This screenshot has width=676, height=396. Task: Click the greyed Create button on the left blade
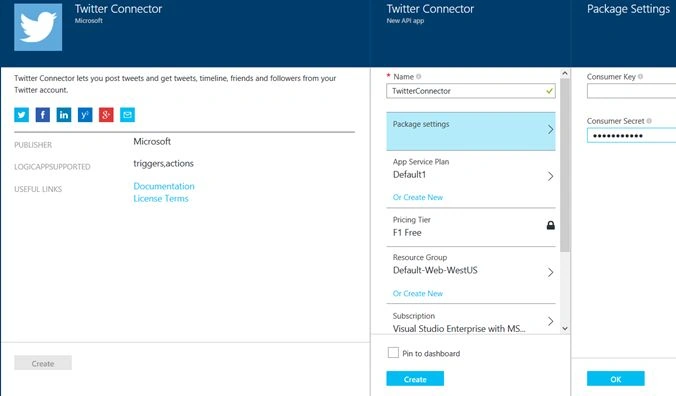click(x=43, y=363)
